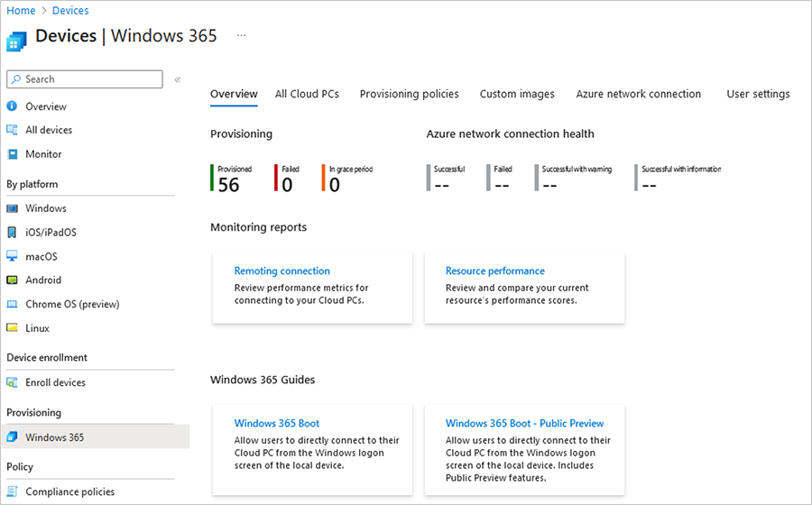Viewport: 812px width, 505px height.
Task: Click Successful with warning health value
Action: click(550, 186)
